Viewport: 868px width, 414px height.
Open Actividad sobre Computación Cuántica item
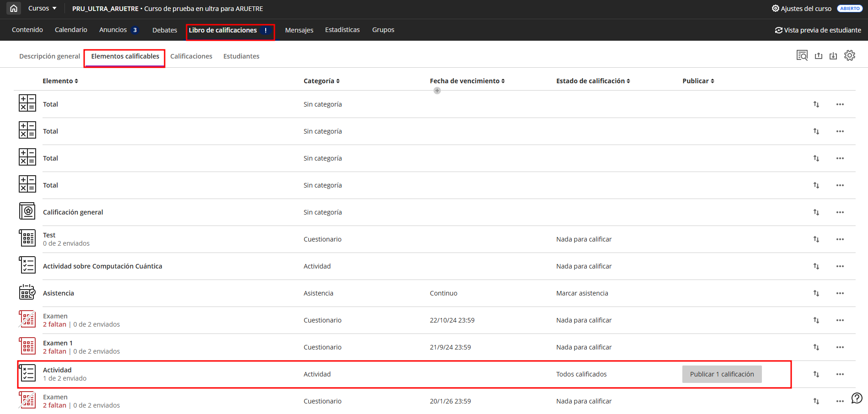point(102,266)
